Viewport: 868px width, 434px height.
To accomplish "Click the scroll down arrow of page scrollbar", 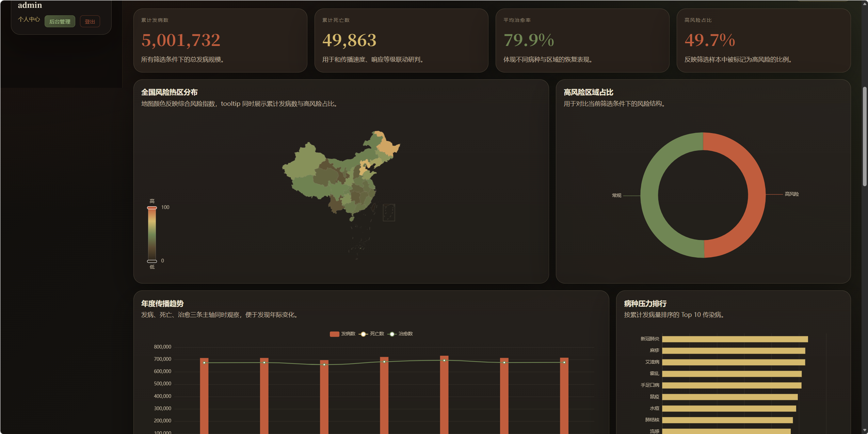I will 865,431.
